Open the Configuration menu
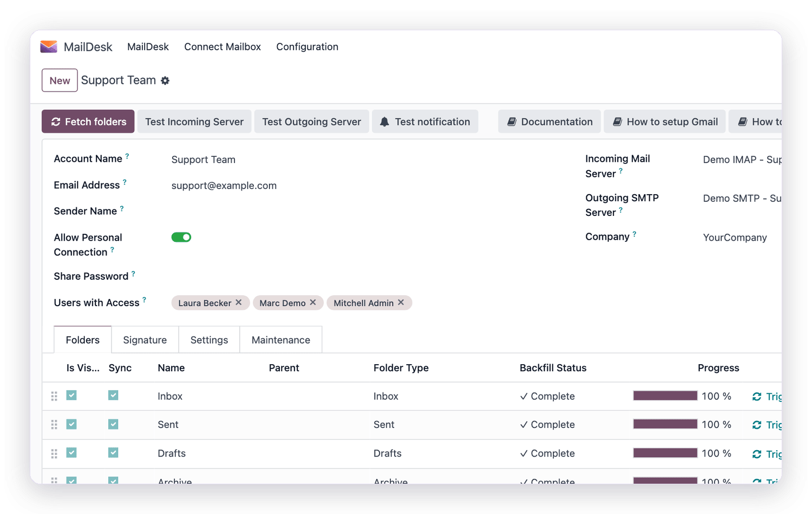 (307, 47)
